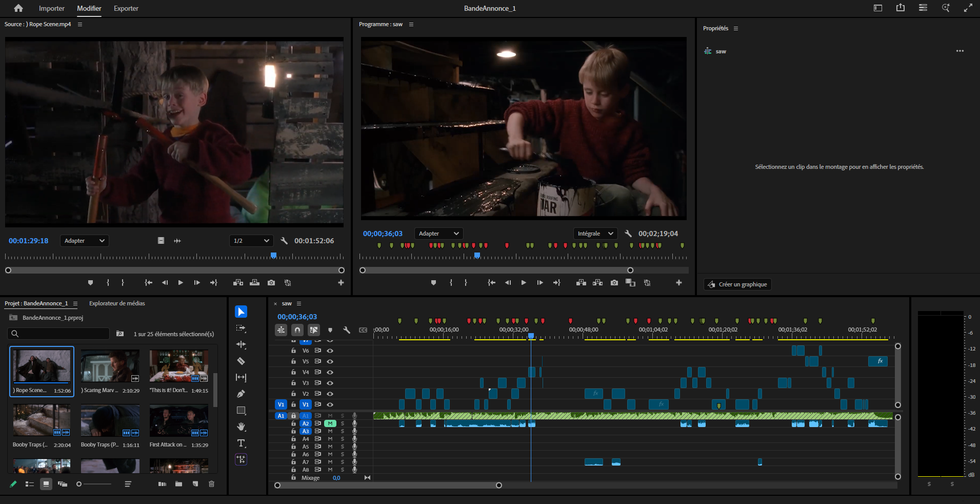
Task: Switch to the Exporter tab
Action: 126,9
